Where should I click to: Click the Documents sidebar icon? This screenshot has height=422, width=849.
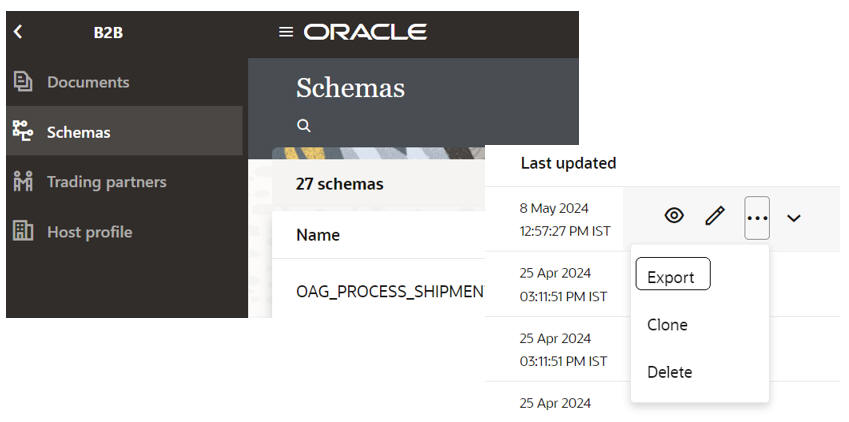click(22, 82)
